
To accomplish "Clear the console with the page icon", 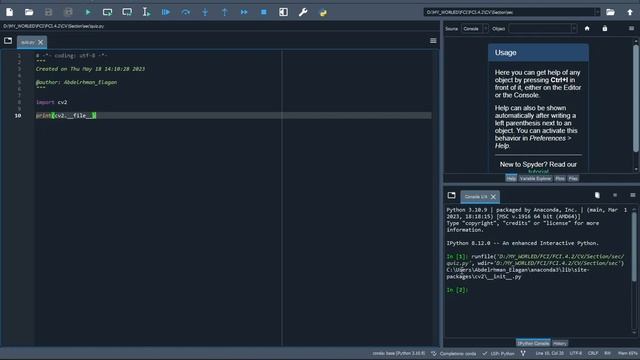I will tap(597, 196).
